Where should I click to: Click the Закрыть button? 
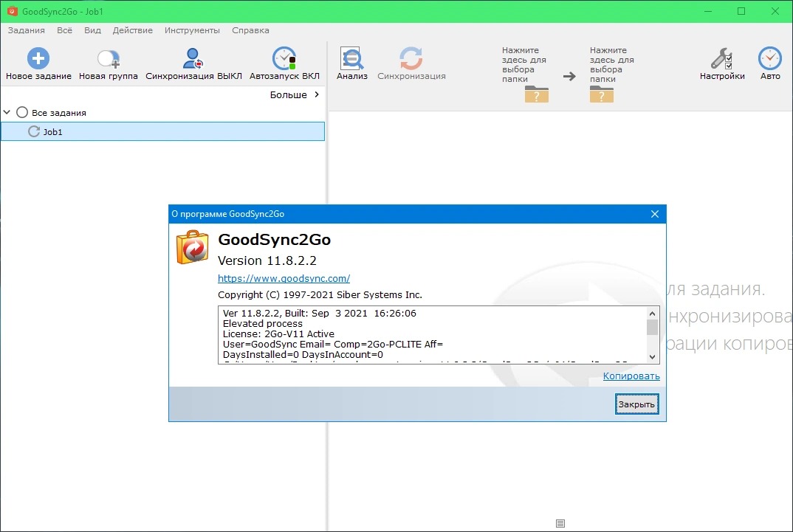[636, 404]
